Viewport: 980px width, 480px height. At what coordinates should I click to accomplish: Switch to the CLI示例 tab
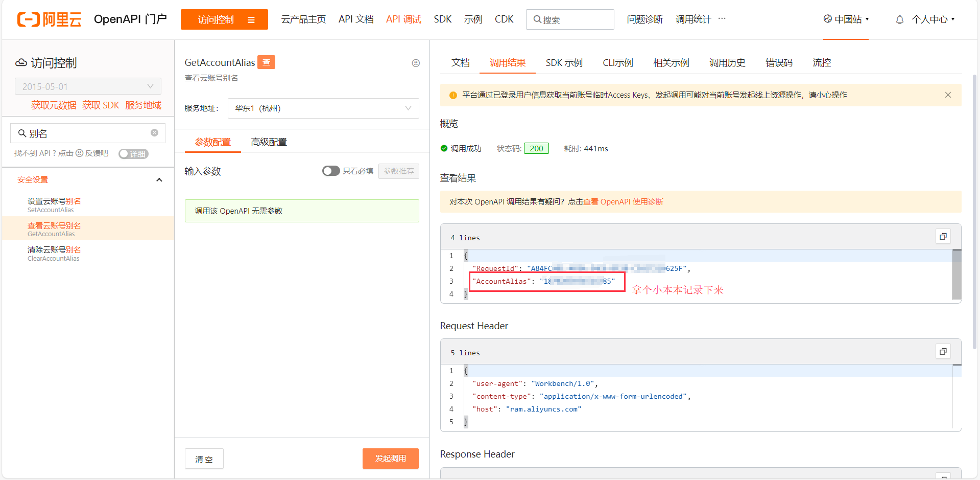tap(617, 63)
